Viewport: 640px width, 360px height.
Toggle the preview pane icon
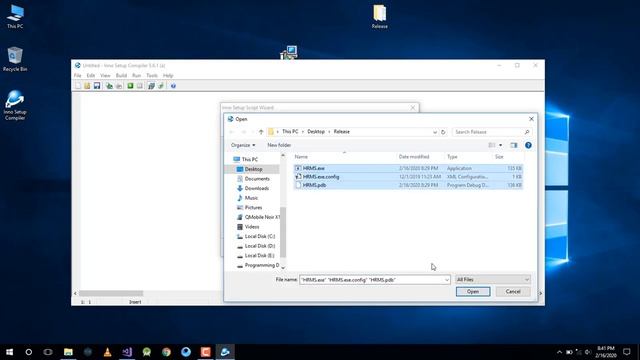pyautogui.click(x=514, y=145)
